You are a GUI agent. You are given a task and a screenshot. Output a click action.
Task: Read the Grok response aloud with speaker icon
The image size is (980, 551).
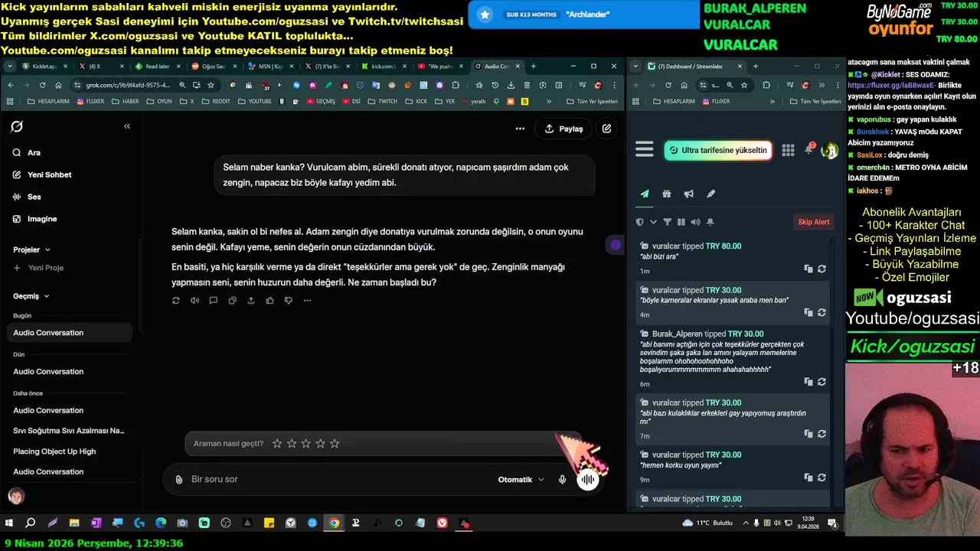194,301
